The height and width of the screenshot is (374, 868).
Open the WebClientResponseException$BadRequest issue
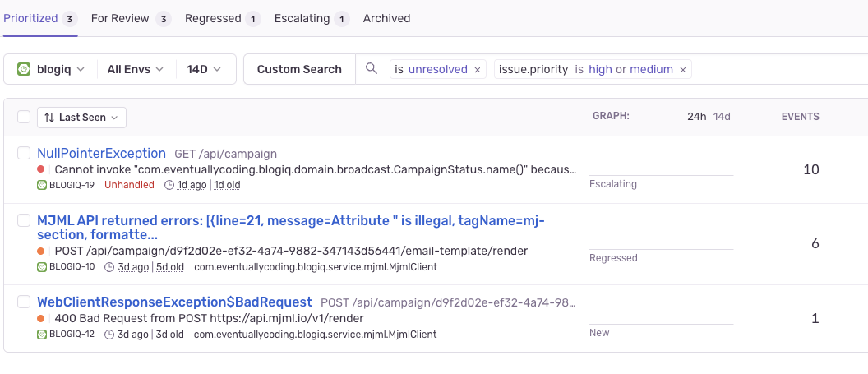[174, 302]
